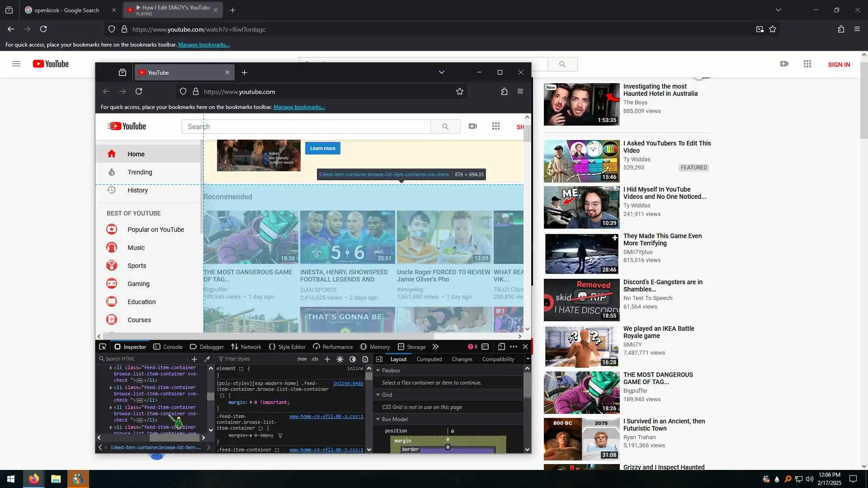Click the red error count badge

[x=472, y=347]
